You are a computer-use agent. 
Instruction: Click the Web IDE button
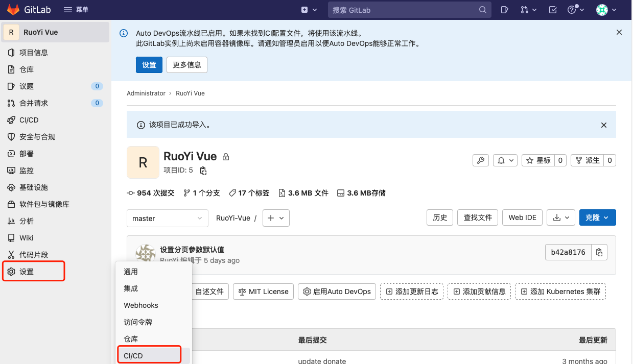[x=522, y=217]
